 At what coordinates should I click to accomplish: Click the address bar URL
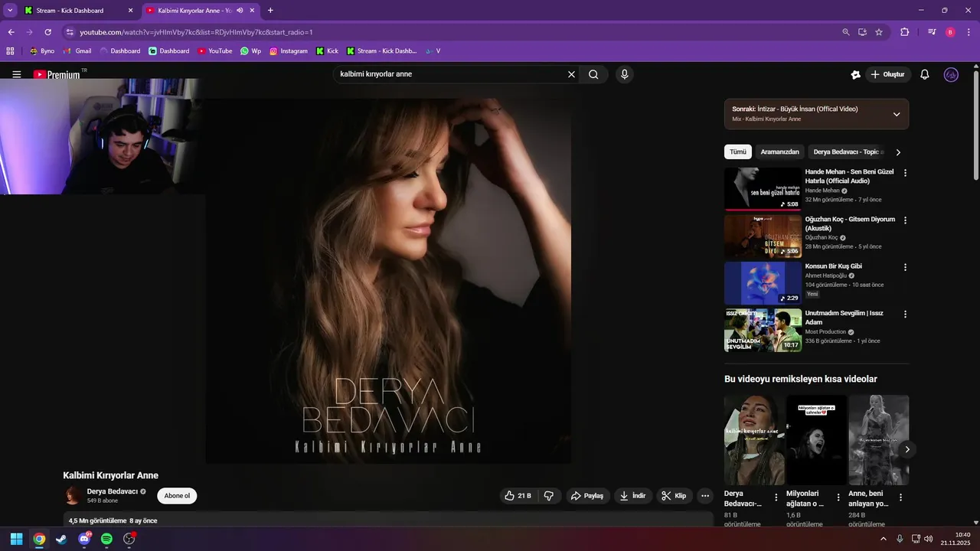click(196, 32)
